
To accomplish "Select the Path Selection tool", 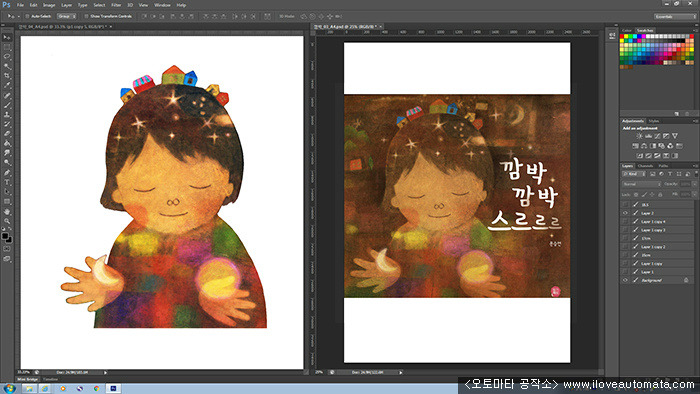I will click(x=7, y=192).
